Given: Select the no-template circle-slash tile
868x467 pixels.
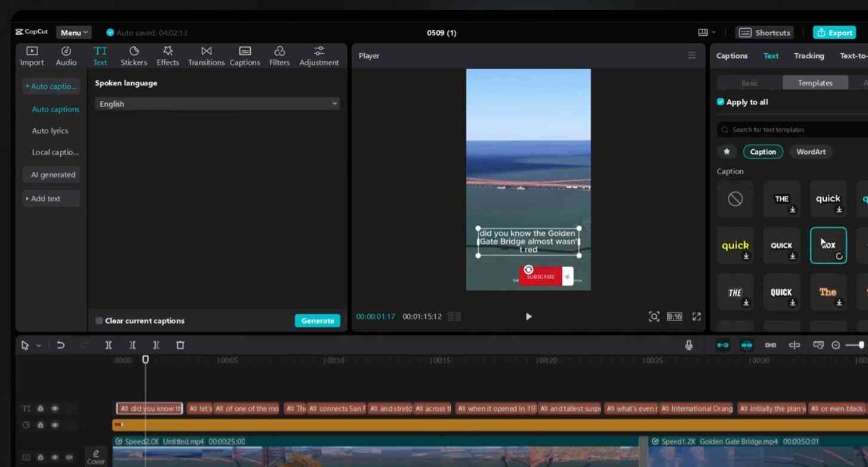Looking at the screenshot, I should coord(735,199).
